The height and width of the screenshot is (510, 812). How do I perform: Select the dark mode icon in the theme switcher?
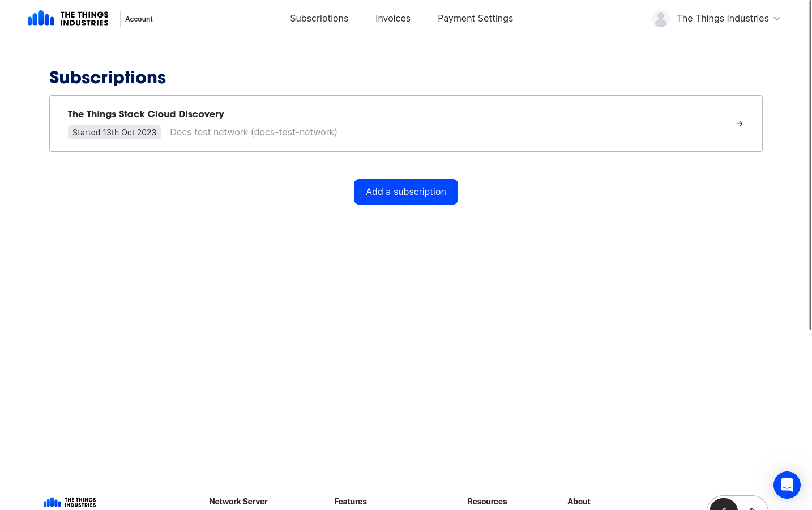pyautogui.click(x=724, y=508)
